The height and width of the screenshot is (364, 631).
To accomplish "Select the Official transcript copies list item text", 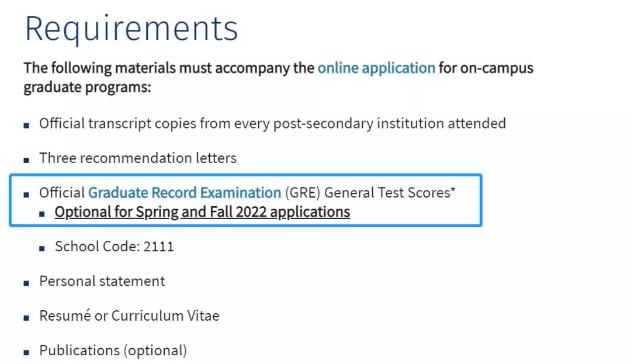I will point(272,123).
